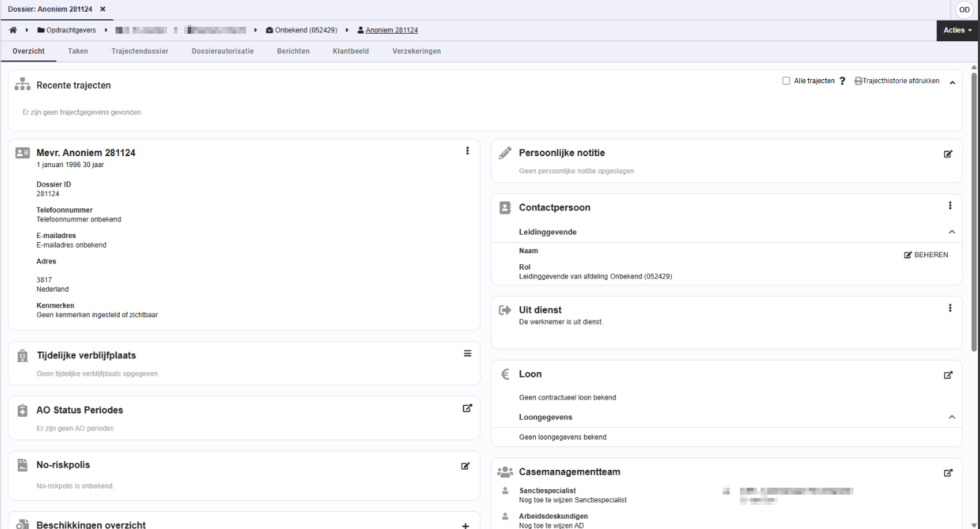The image size is (980, 529).
Task: Collapse the Loongegevens section
Action: click(x=952, y=417)
